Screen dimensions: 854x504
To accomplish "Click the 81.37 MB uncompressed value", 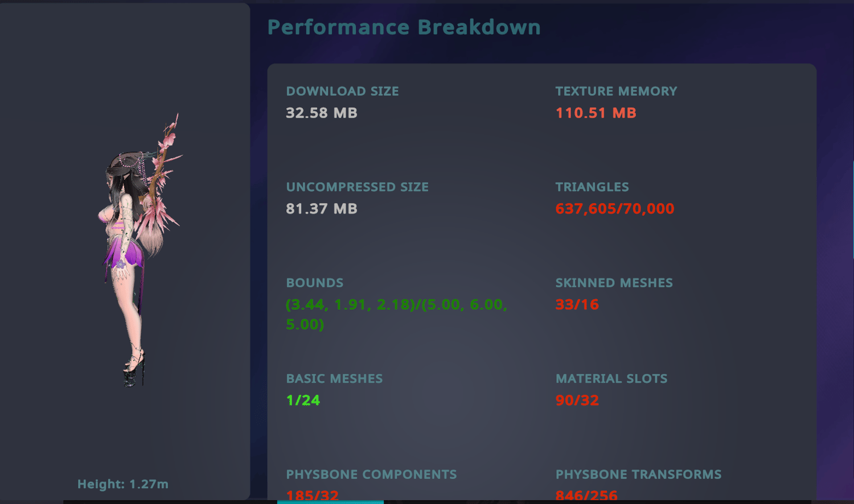I will coord(322,209).
